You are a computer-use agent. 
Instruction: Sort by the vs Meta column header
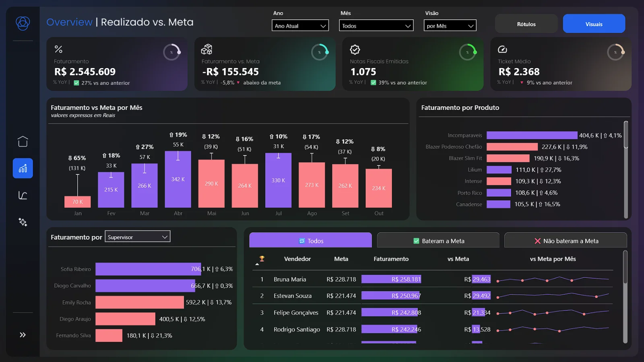pyautogui.click(x=458, y=259)
